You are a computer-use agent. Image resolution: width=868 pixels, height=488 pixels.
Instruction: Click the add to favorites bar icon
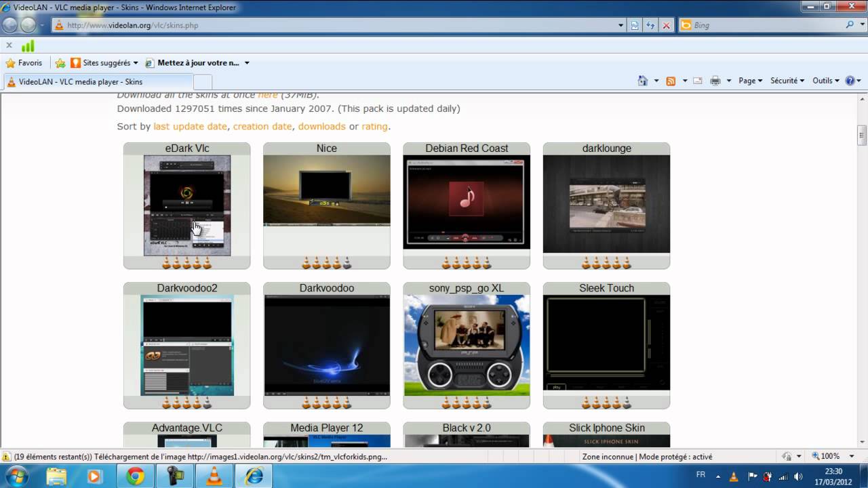coord(60,63)
